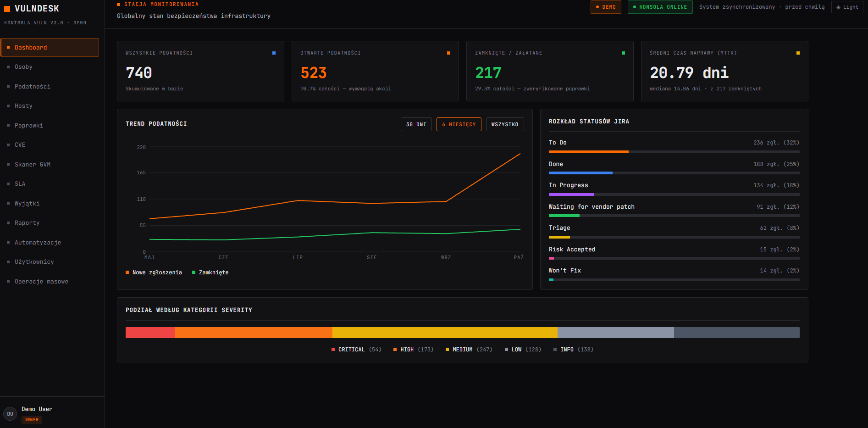This screenshot has width=868, height=428.
Task: Toggle the Nowe zgłoszenia chart legend
Action: [154, 272]
